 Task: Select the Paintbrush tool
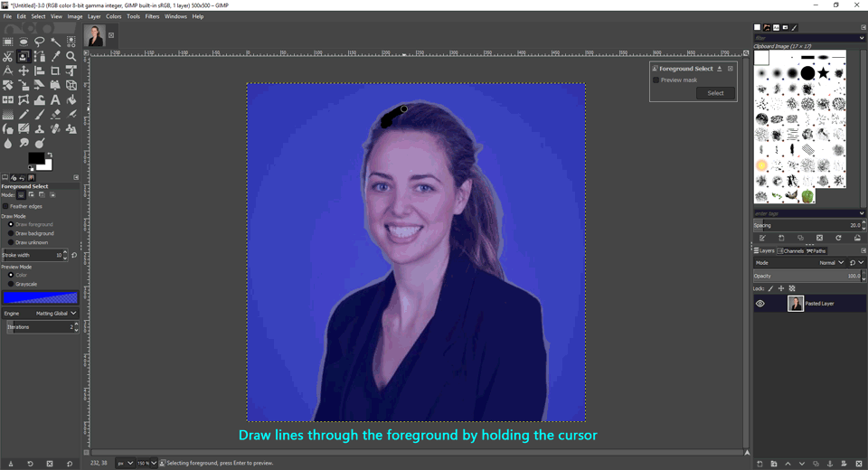tap(39, 115)
